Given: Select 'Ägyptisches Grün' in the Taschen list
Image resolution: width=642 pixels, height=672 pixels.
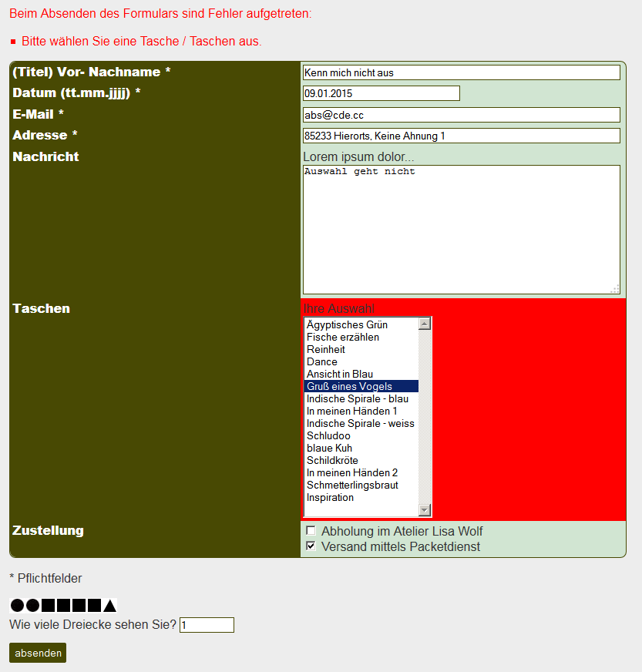Looking at the screenshot, I should [347, 325].
